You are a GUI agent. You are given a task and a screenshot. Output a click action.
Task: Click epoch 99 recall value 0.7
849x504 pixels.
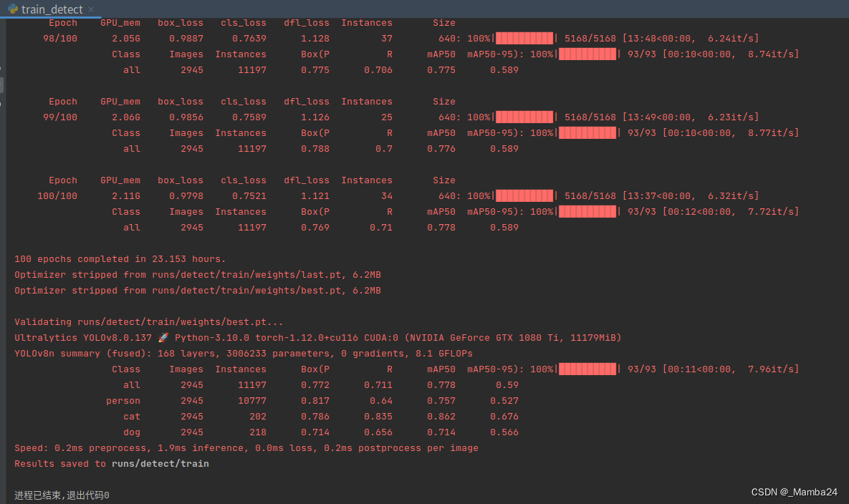point(384,149)
